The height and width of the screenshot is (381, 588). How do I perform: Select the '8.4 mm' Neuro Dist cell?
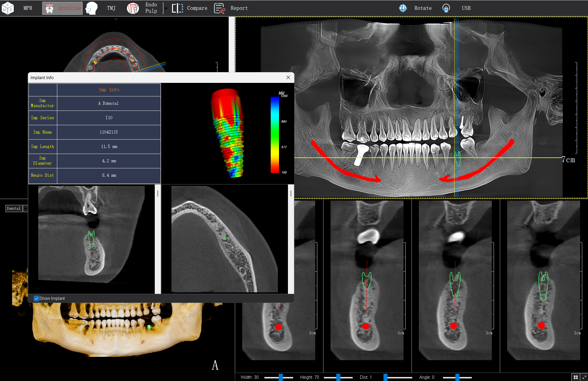point(109,175)
